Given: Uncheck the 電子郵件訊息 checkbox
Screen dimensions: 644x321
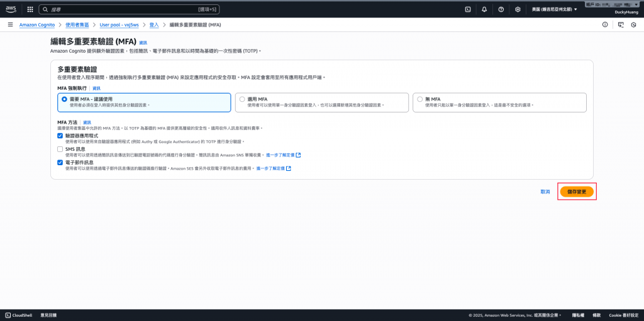Looking at the screenshot, I should point(60,163).
